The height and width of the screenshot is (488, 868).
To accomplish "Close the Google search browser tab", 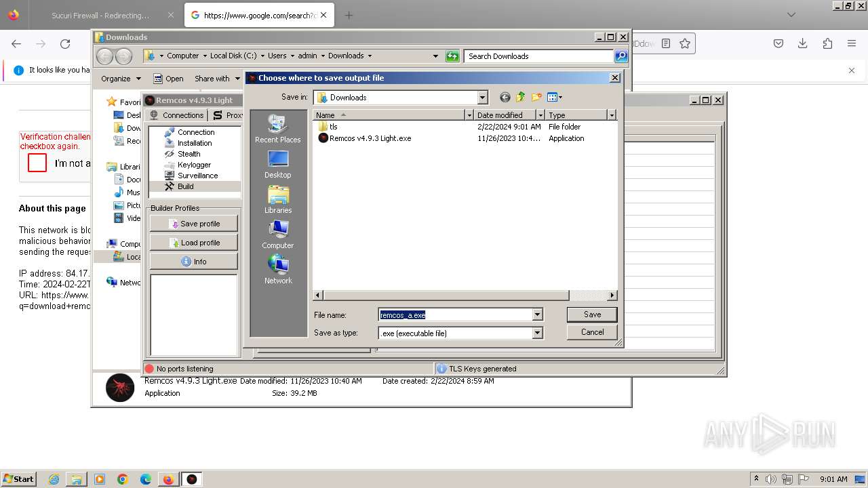I will tap(323, 15).
